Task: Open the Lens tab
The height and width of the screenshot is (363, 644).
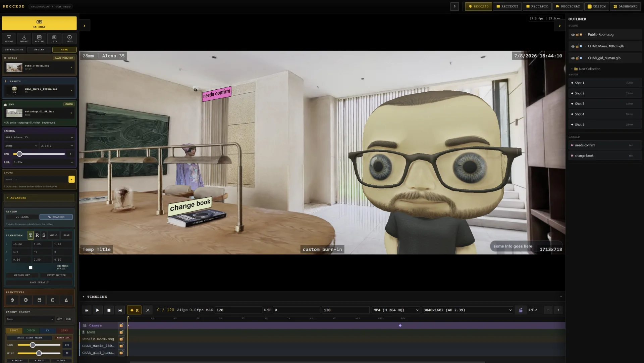Action: (x=64, y=330)
